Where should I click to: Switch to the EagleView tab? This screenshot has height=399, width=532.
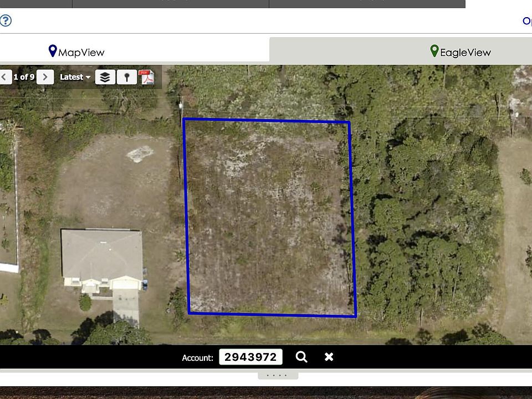click(x=461, y=52)
